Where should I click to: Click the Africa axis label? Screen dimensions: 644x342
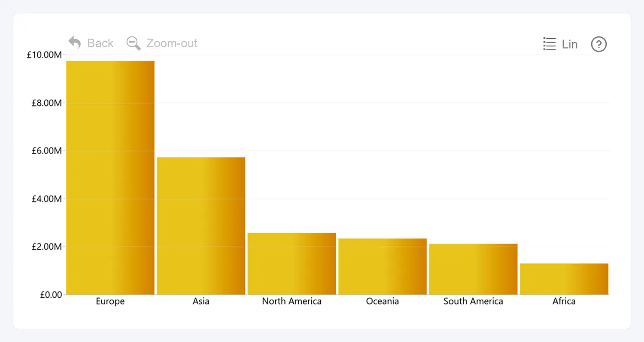[x=564, y=301]
